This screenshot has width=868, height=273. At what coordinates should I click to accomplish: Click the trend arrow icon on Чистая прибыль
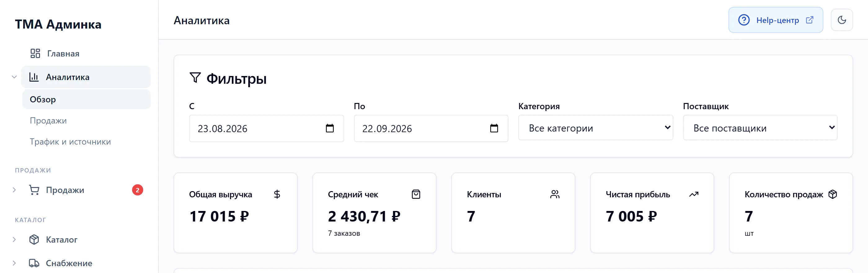(694, 194)
